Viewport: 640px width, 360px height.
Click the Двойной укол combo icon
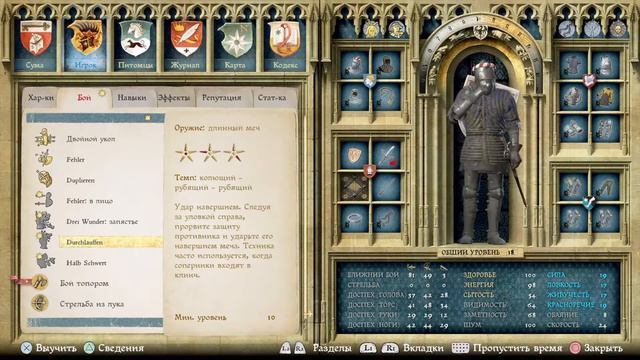click(x=44, y=138)
